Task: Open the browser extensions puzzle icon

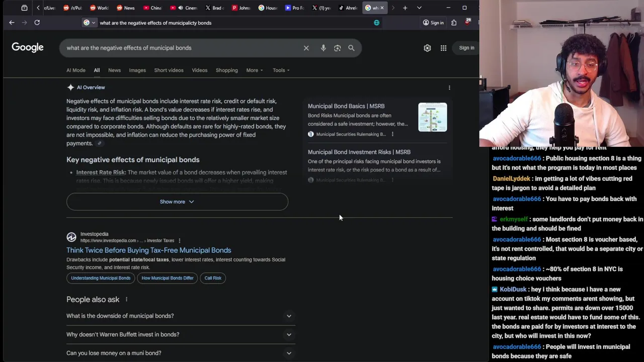Action: pyautogui.click(x=454, y=23)
